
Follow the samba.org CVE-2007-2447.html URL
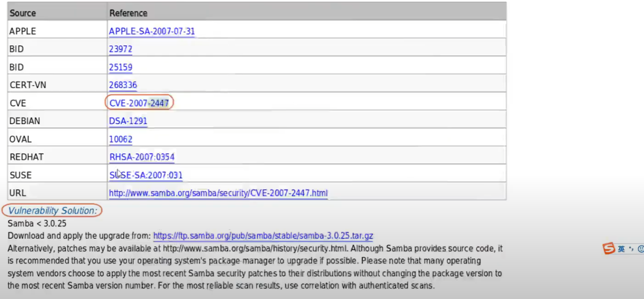pyautogui.click(x=218, y=193)
